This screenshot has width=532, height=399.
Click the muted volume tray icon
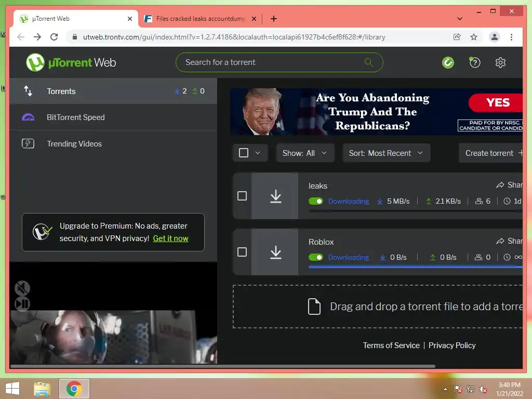[483, 389]
